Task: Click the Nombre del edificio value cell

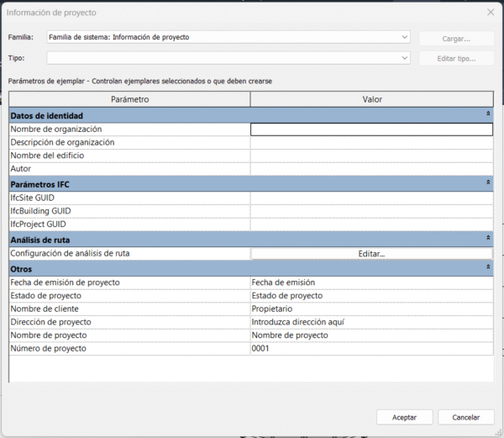Action: point(371,156)
